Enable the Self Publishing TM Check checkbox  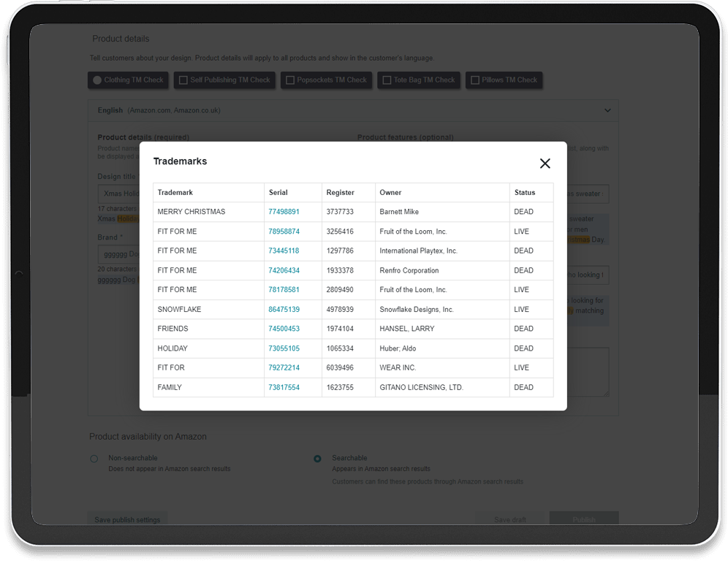pyautogui.click(x=183, y=80)
